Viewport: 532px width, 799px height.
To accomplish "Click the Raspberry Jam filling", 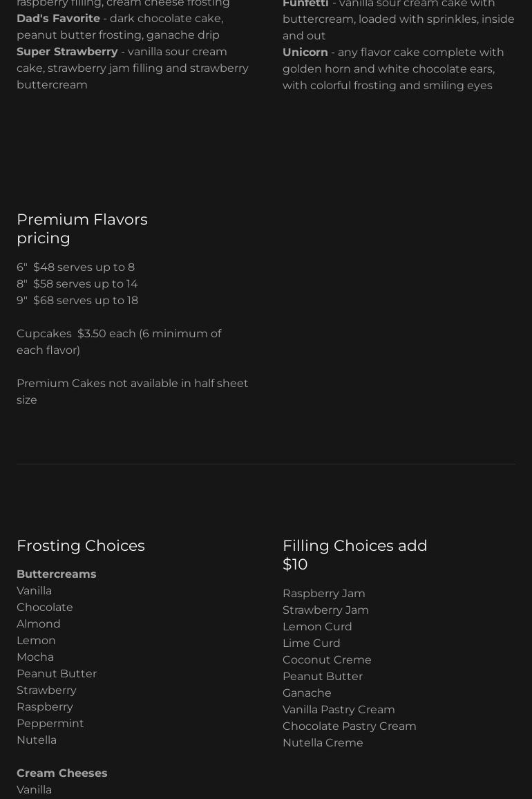I will [x=324, y=594].
